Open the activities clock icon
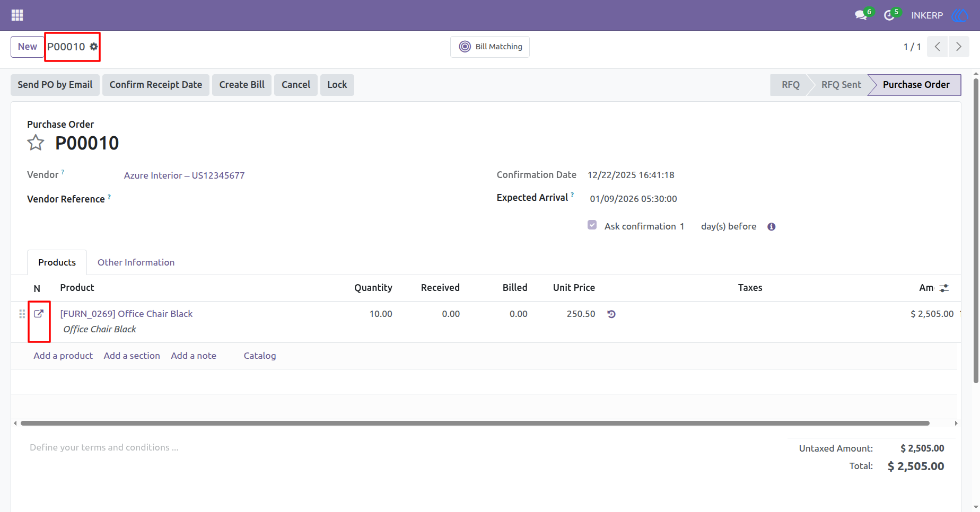This screenshot has width=980, height=512. tap(889, 15)
